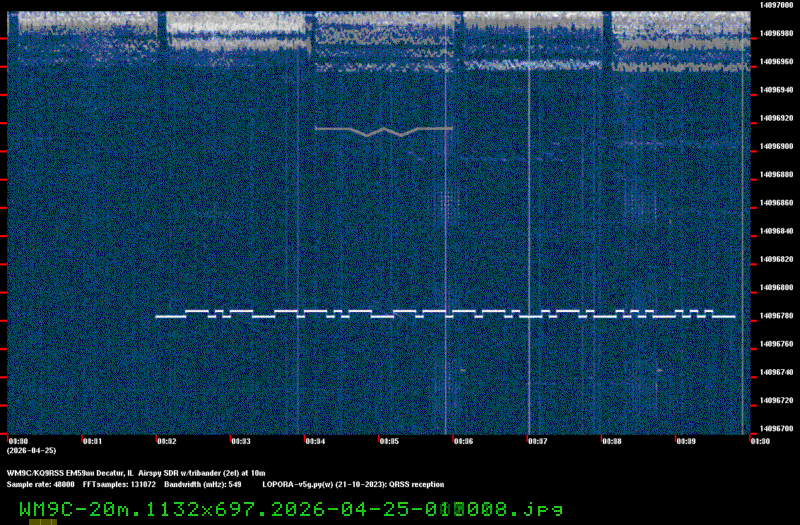This screenshot has width=800, height=525.
Task: Select the LOPORA-v5g.py(w) QRSS reception text
Action: point(353,485)
